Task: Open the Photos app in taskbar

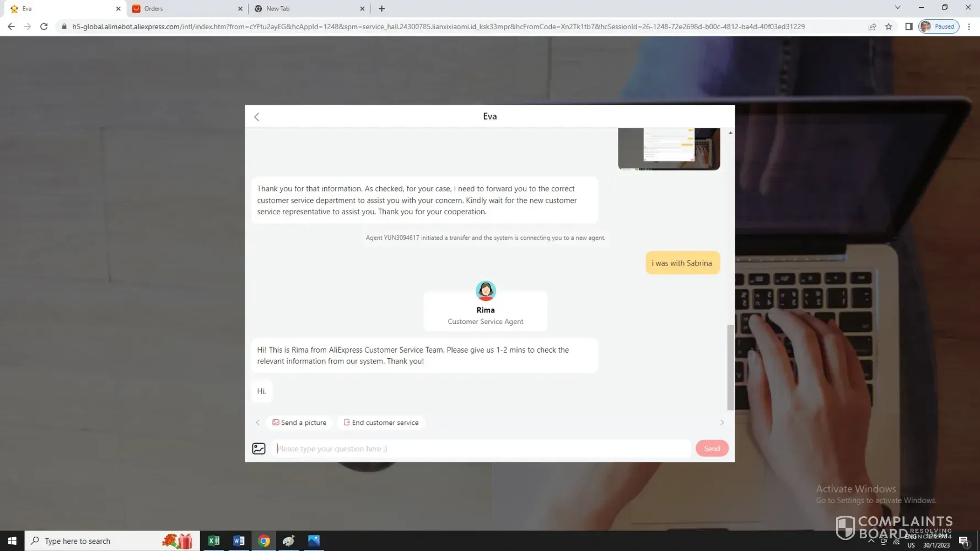Action: (x=314, y=541)
